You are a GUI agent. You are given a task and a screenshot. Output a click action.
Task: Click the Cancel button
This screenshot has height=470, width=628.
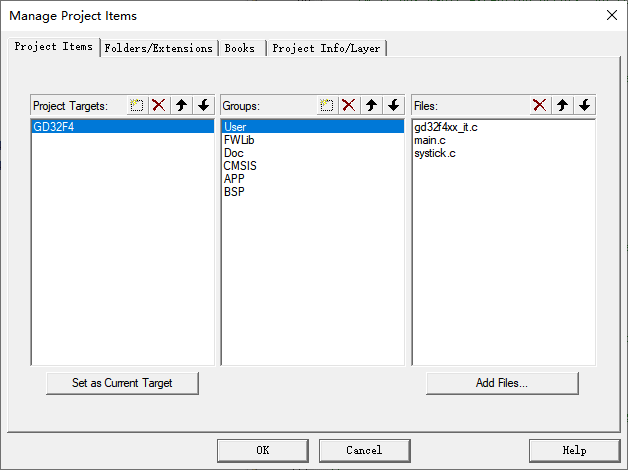(x=364, y=450)
